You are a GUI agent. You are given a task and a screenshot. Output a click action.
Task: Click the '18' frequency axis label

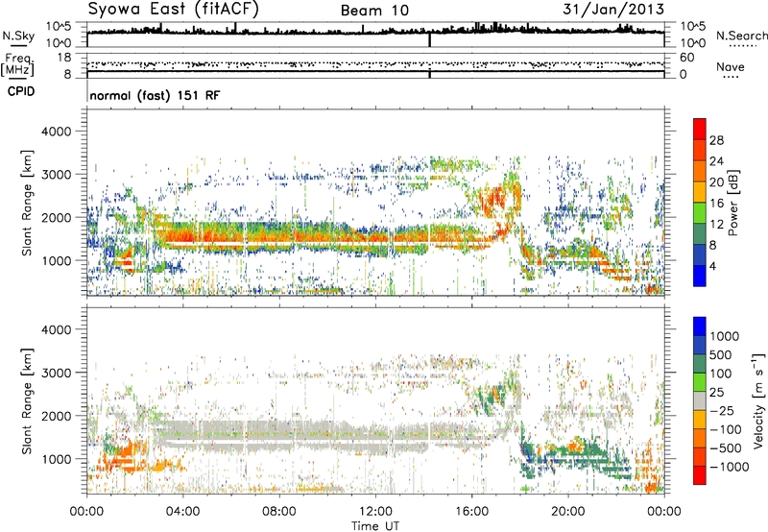[x=64, y=58]
